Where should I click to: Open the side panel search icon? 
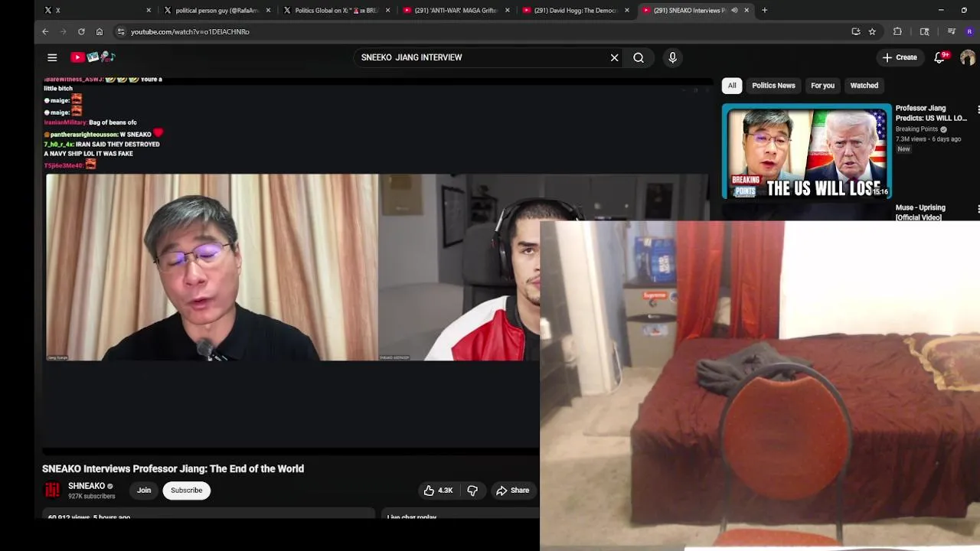924,31
